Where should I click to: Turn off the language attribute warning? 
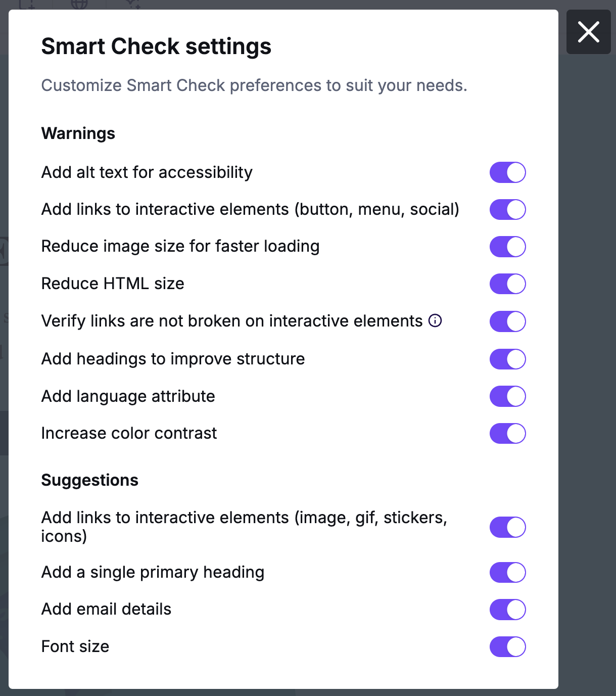(x=507, y=396)
